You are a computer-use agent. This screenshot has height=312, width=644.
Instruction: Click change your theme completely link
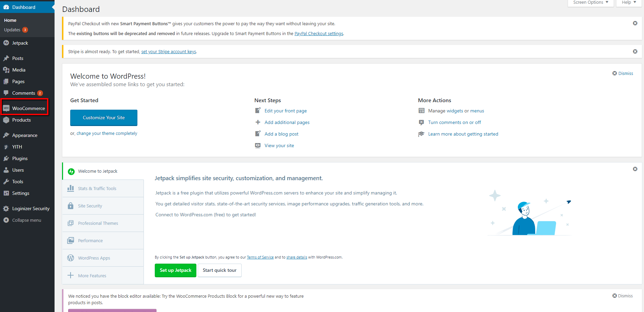pyautogui.click(x=107, y=134)
